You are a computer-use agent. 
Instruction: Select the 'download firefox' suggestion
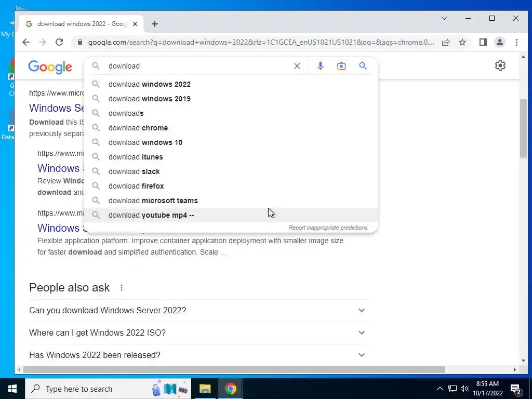coord(231,187)
